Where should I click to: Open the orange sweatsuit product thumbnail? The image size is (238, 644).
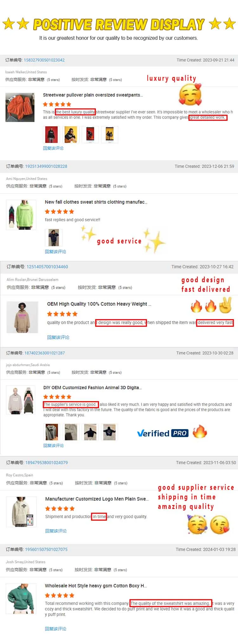[x=20, y=107]
